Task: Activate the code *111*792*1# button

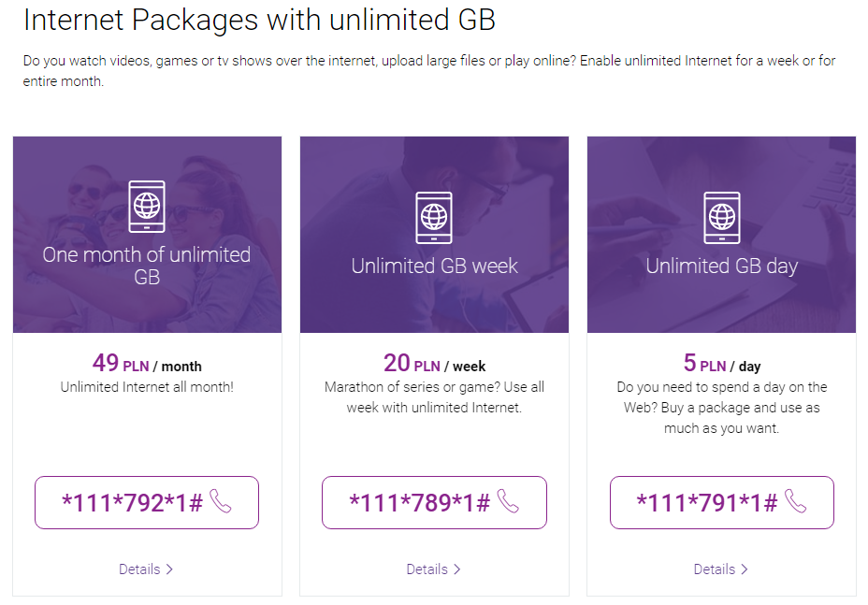Action: click(x=147, y=502)
